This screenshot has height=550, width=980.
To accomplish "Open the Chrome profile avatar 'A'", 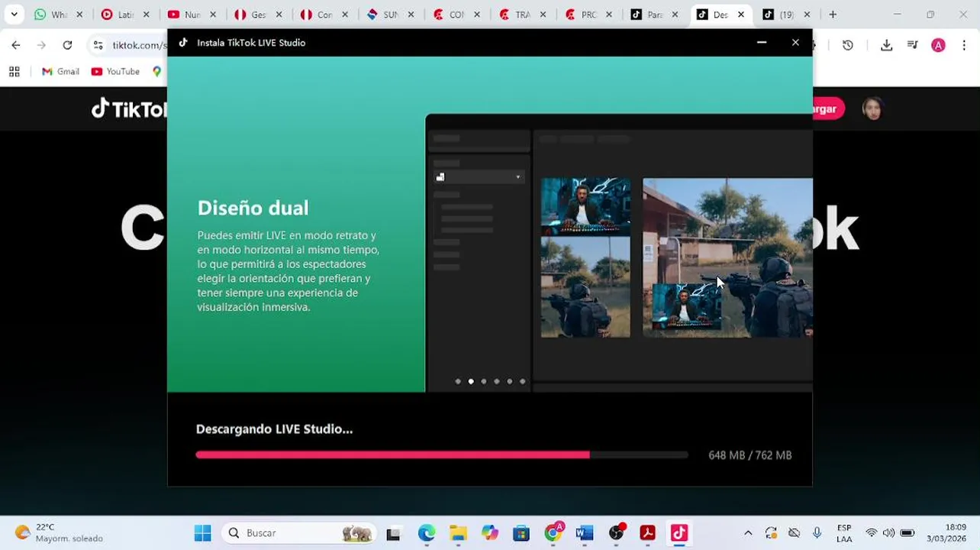I will click(x=938, y=45).
